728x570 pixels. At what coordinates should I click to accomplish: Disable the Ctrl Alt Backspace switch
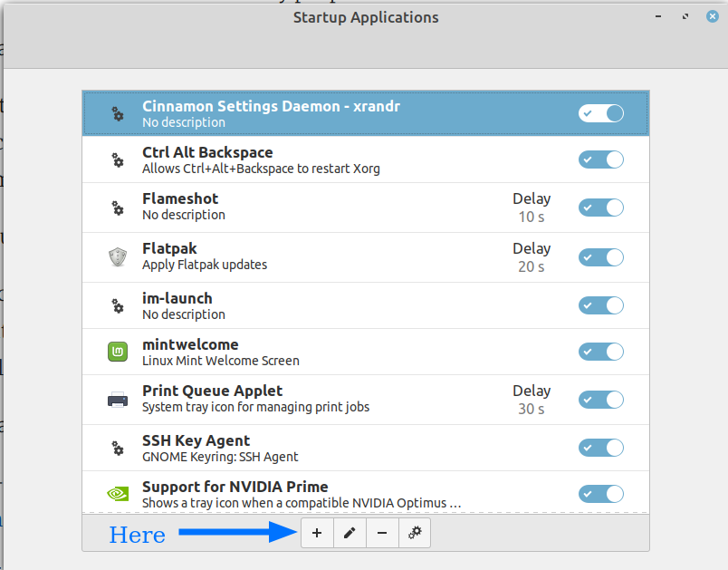point(601,159)
